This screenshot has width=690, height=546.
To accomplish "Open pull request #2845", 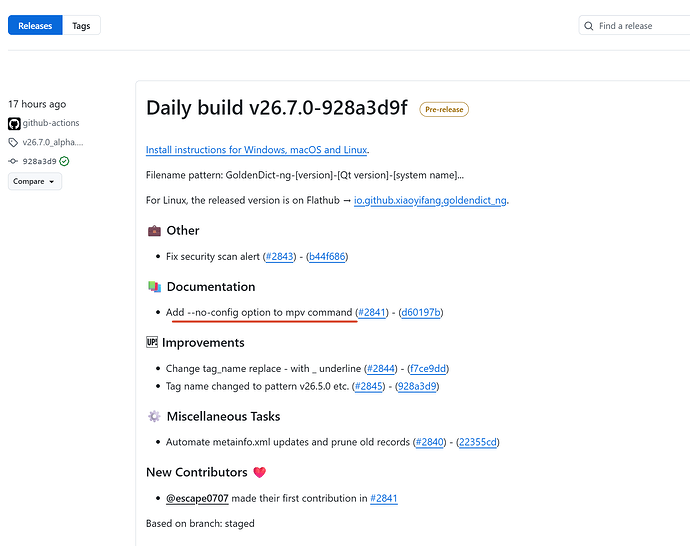I will click(x=368, y=386).
